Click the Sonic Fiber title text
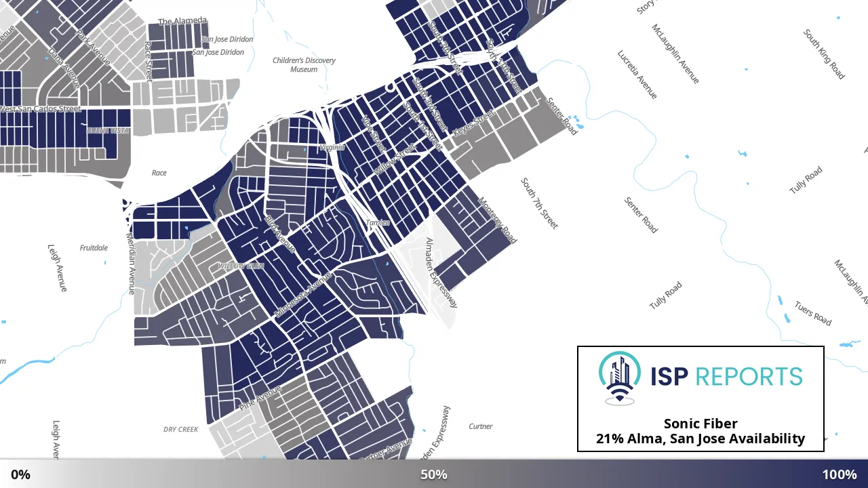Viewport: 868px width, 488px height. (701, 424)
